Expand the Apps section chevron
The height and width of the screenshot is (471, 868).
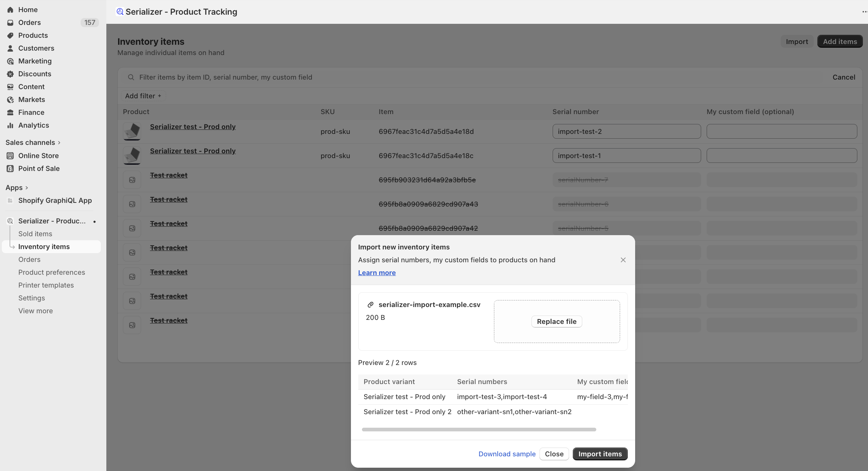[x=26, y=188]
